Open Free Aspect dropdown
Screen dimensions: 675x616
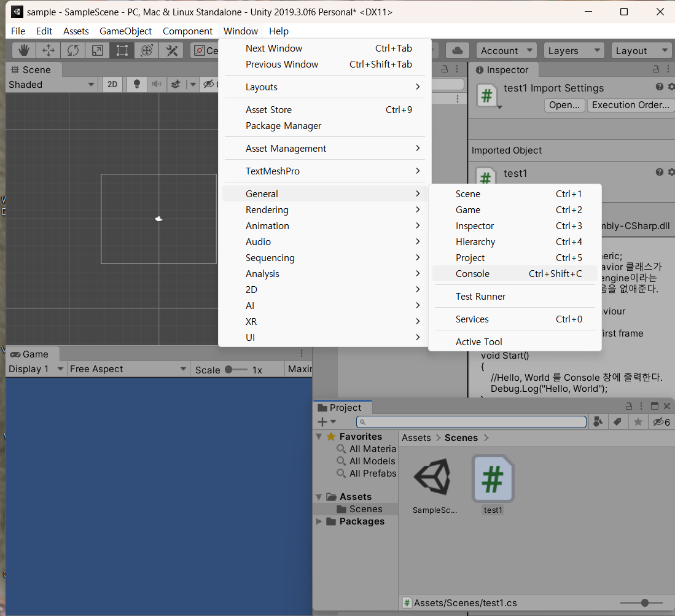click(128, 369)
